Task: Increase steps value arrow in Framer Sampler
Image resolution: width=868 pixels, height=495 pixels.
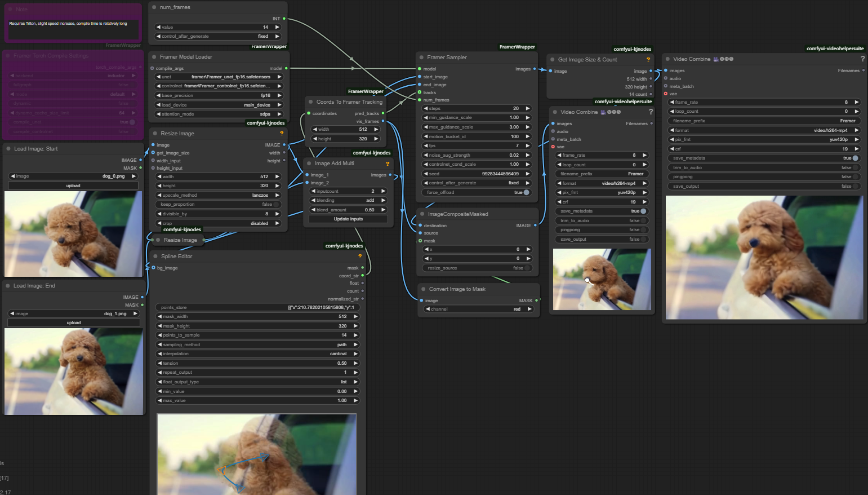Action: click(528, 108)
